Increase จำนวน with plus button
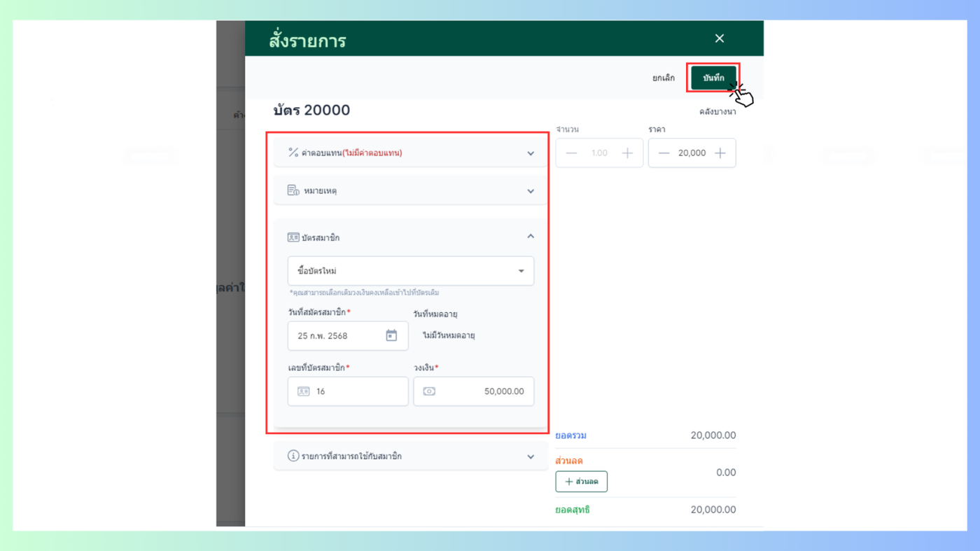 click(627, 153)
